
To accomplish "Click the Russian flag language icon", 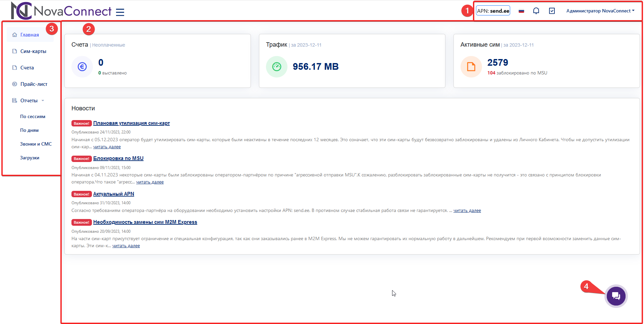I will pos(521,11).
